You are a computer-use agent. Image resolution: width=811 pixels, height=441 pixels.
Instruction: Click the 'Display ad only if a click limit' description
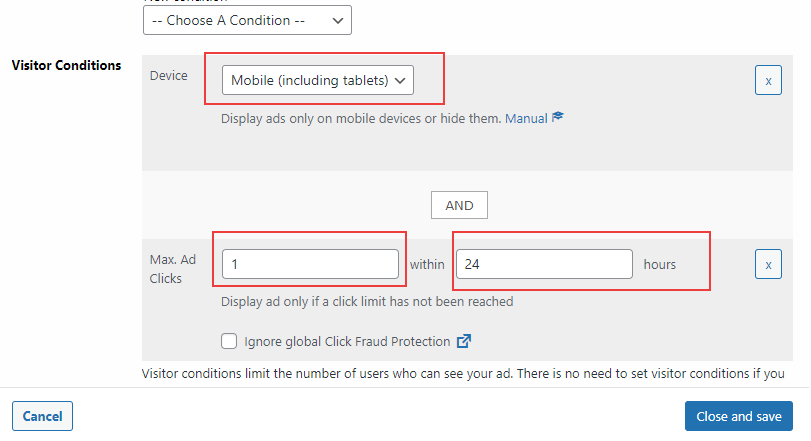pyautogui.click(x=367, y=301)
